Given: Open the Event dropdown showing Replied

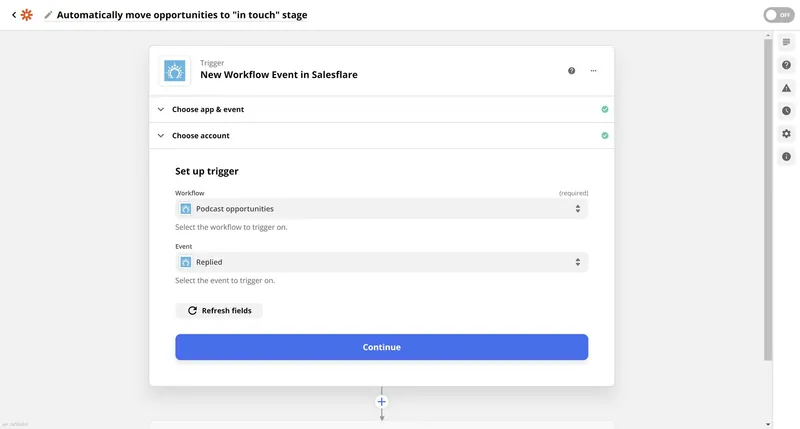Looking at the screenshot, I should pyautogui.click(x=382, y=262).
